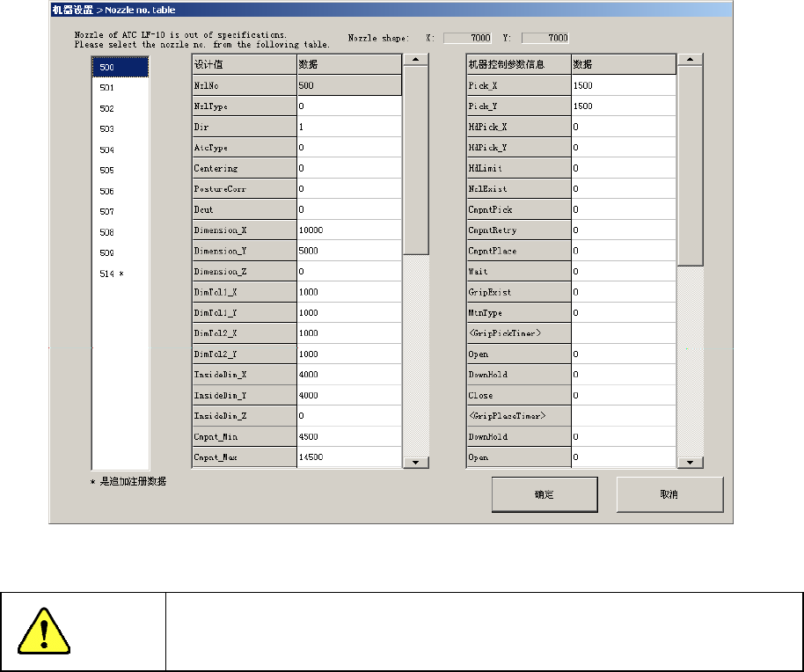Select nozzle number 507 in the list
The height and width of the screenshot is (672, 804).
coord(121,212)
